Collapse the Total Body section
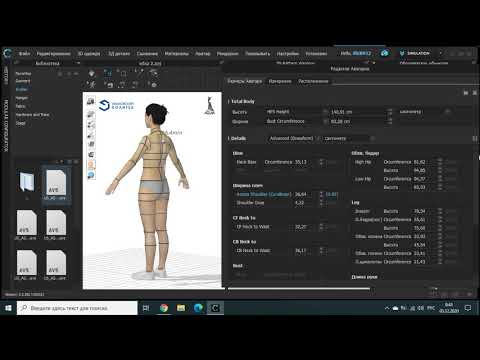The height and width of the screenshot is (360, 480). (x=229, y=101)
